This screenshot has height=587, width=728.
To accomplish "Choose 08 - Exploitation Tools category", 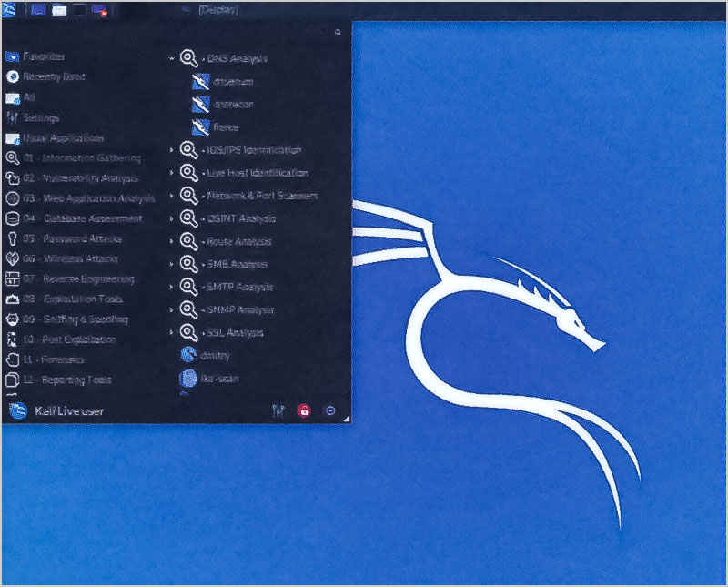I will [64, 299].
